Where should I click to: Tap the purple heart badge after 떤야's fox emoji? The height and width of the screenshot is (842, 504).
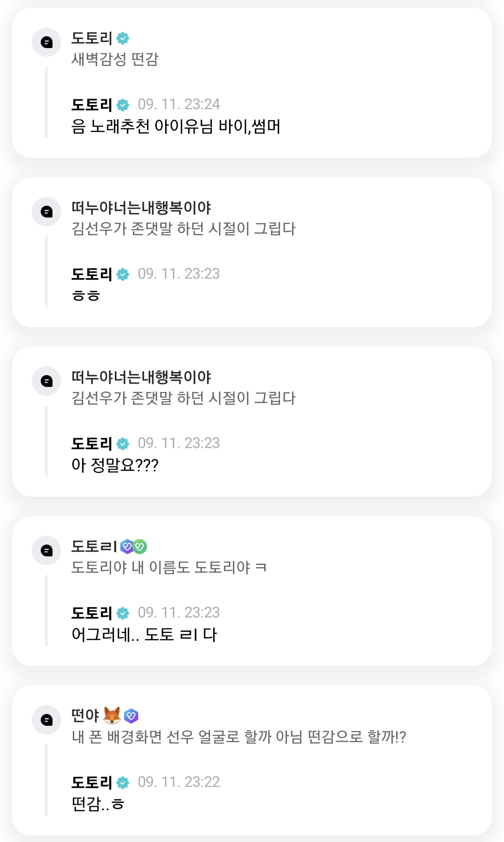(x=131, y=716)
